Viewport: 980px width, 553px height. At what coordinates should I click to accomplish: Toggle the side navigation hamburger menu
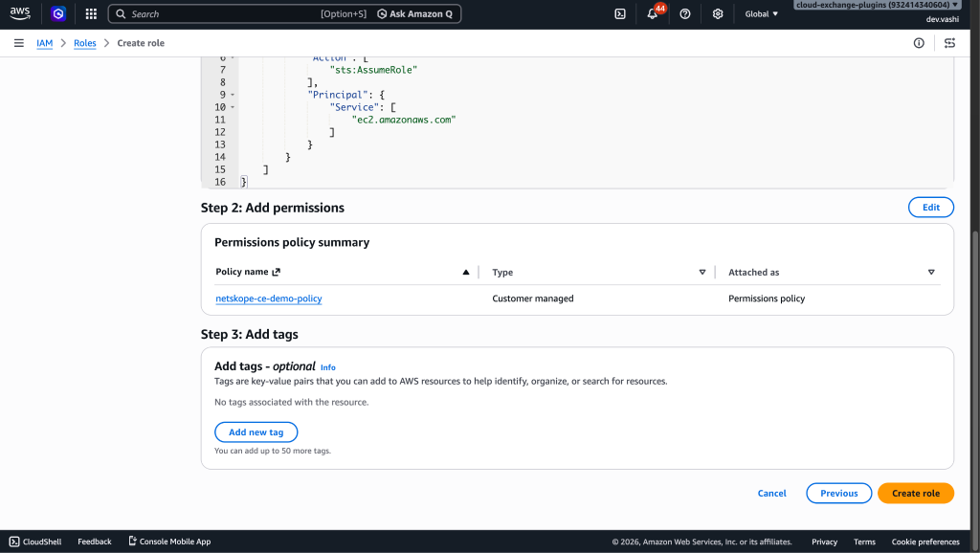click(x=19, y=43)
